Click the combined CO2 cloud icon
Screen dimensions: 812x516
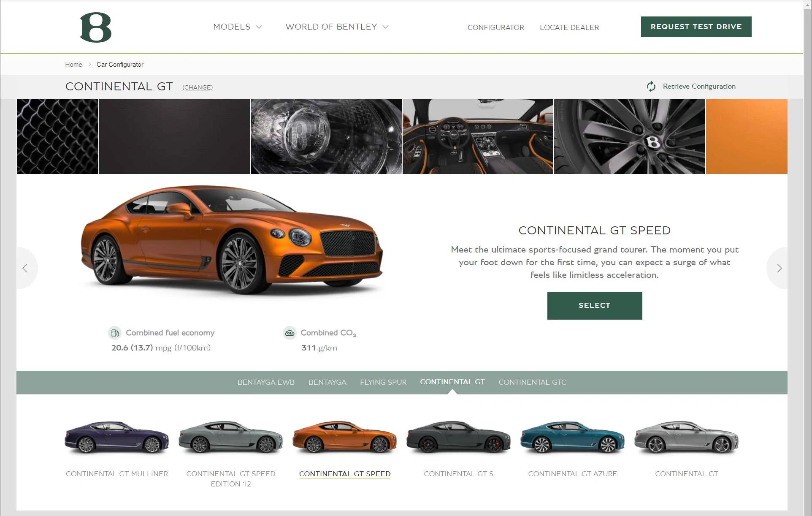pos(290,333)
